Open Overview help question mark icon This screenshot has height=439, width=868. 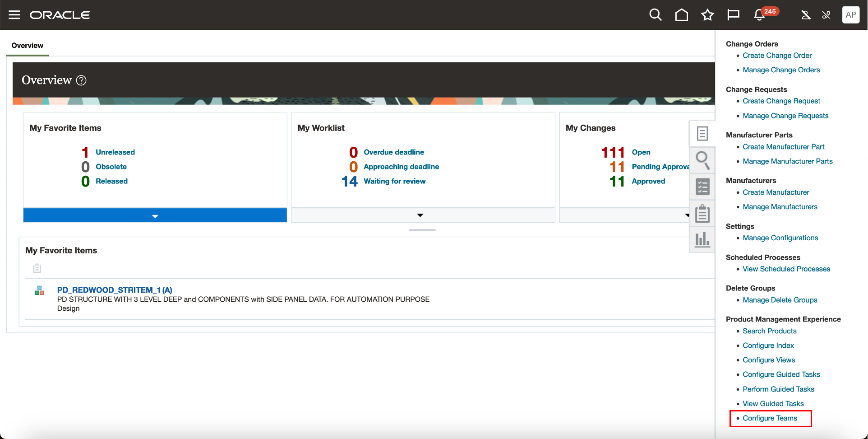[81, 80]
